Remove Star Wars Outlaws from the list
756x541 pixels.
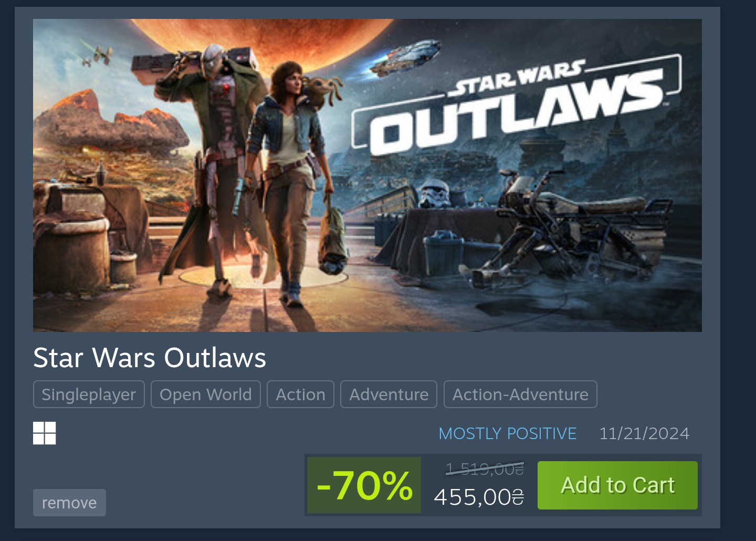pos(69,503)
